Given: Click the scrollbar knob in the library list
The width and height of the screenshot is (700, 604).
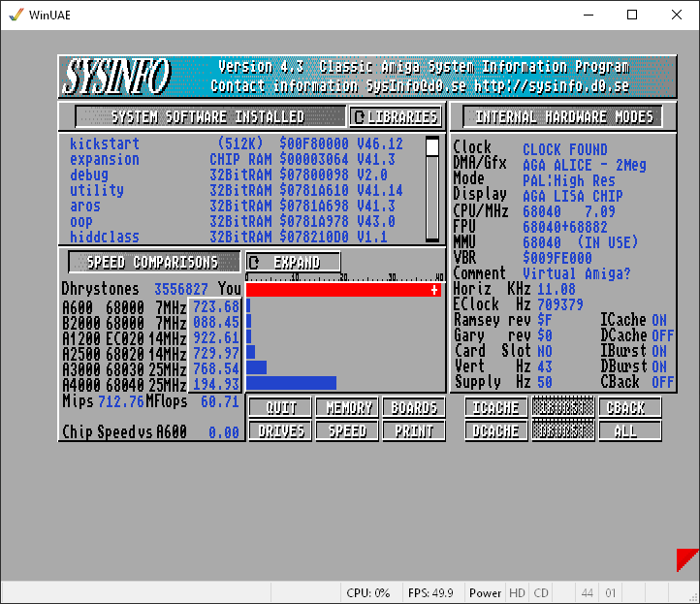Looking at the screenshot, I should click(432, 146).
